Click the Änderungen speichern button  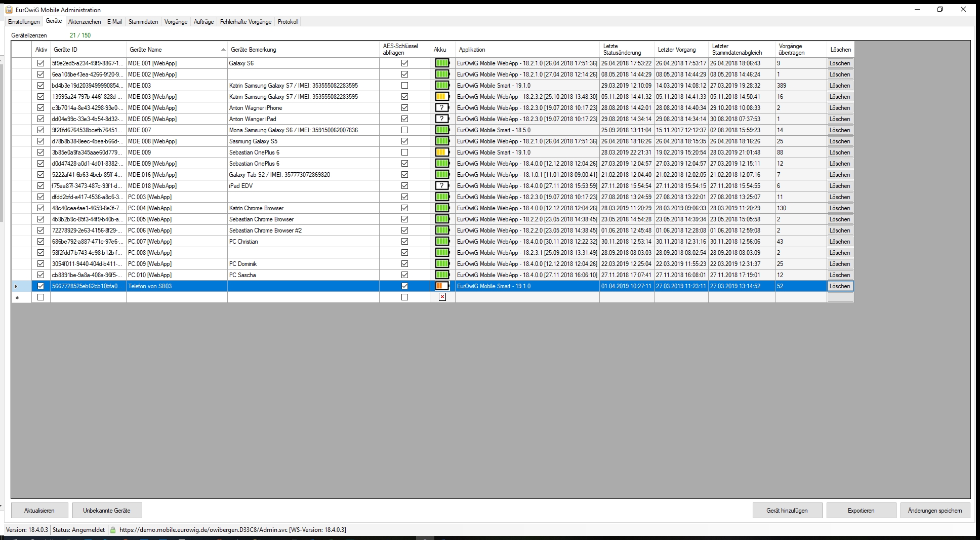[x=934, y=511]
